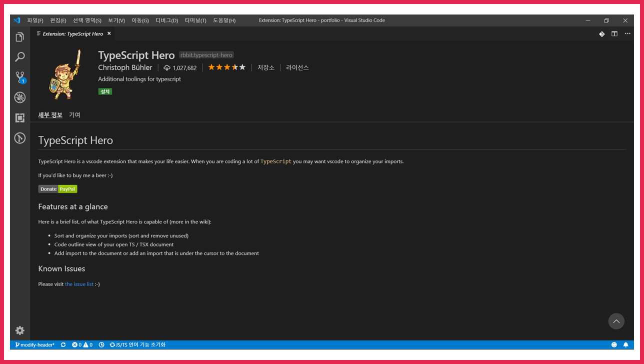The width and height of the screenshot is (644, 364).
Task: Click the clock icon in status bar
Action: point(101,345)
